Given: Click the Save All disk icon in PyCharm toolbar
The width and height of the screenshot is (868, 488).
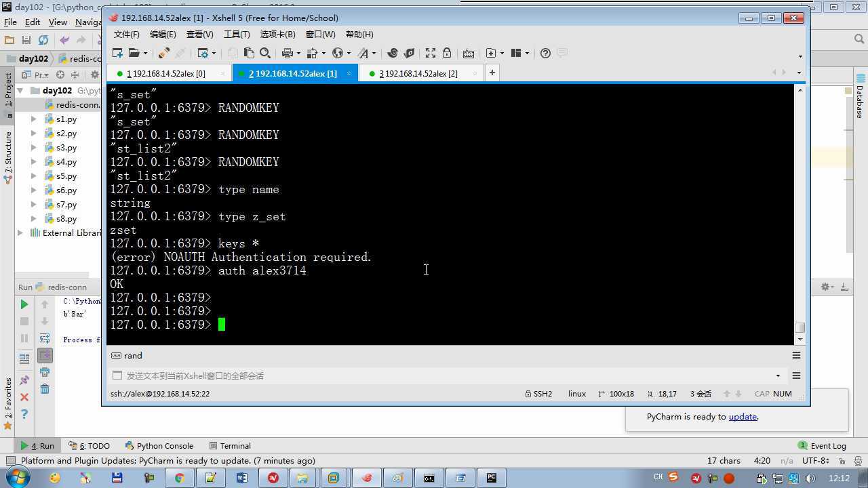Looking at the screenshot, I should click(x=26, y=40).
